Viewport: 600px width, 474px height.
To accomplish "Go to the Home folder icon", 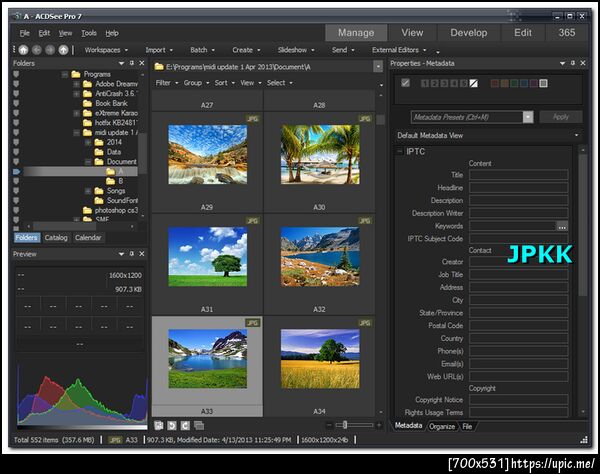I will [23, 50].
